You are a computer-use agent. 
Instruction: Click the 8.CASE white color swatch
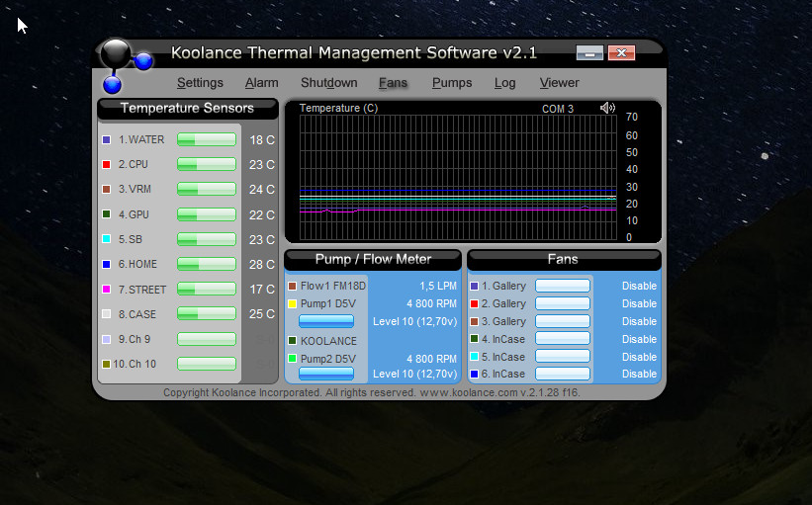(107, 314)
